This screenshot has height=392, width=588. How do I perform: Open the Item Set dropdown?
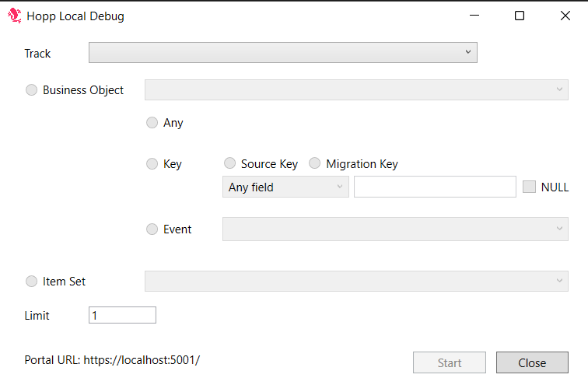click(x=356, y=282)
